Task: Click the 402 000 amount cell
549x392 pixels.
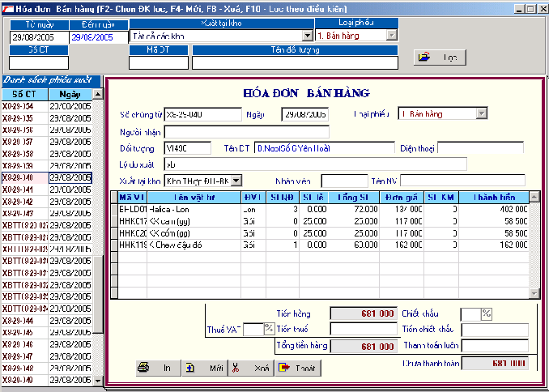Action: (494, 210)
